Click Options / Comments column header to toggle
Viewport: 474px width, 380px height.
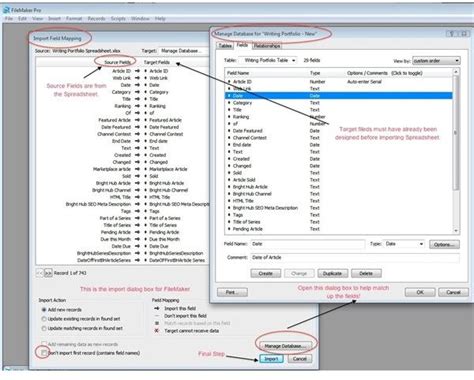(x=385, y=73)
